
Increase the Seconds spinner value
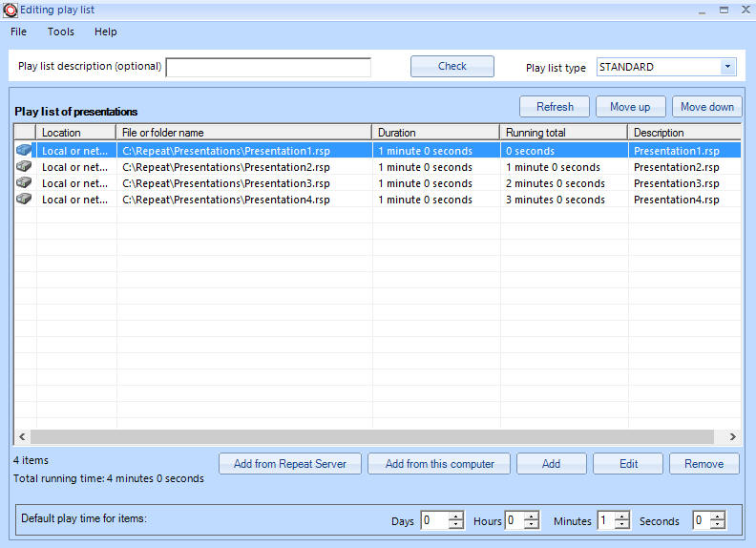[718, 516]
